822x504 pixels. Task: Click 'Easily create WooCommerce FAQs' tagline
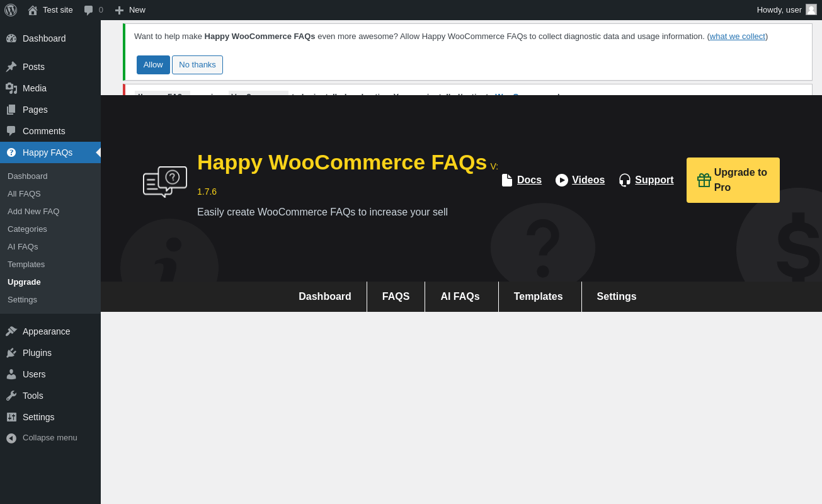pos(323,212)
